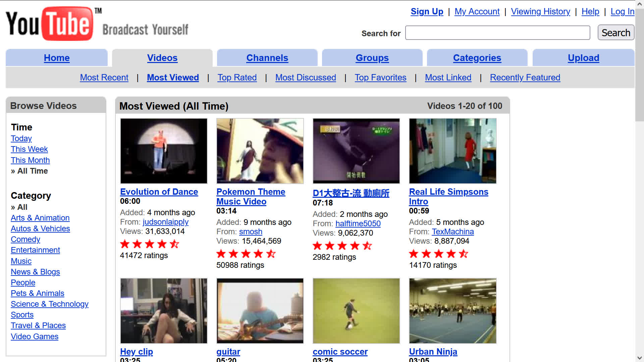Select Top Rated in the sub-navigation
Screen dimensions: 644x362
tap(237, 77)
